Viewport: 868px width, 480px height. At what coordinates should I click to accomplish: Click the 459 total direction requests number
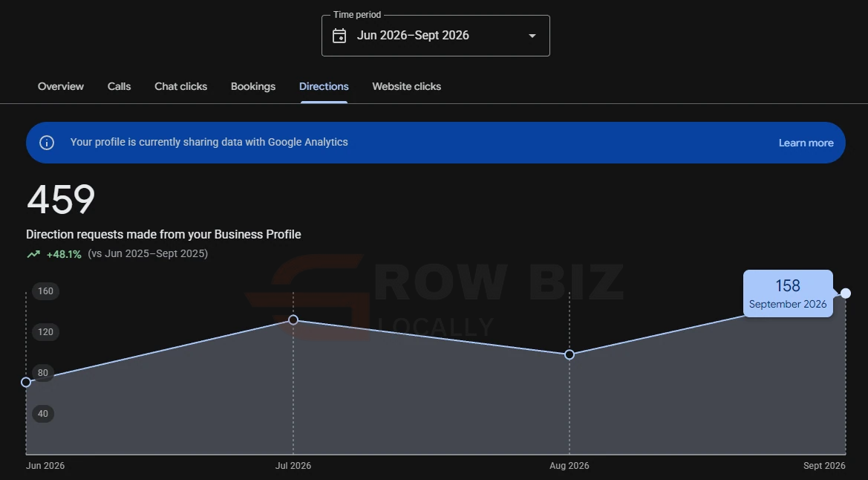point(61,200)
